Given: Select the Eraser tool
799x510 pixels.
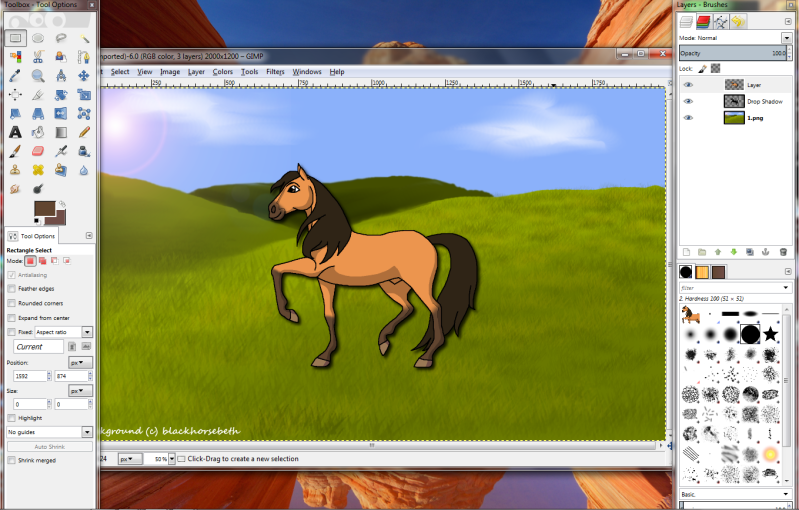Looking at the screenshot, I should (38, 151).
